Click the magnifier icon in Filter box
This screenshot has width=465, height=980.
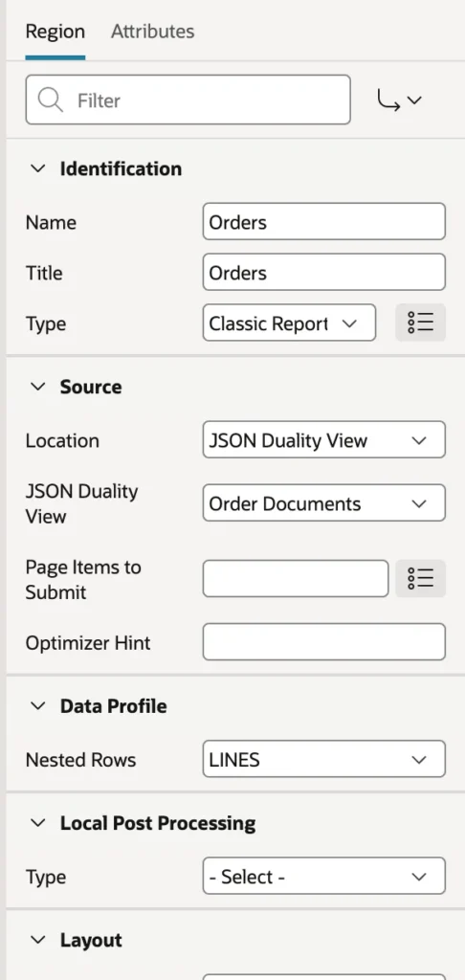point(50,100)
